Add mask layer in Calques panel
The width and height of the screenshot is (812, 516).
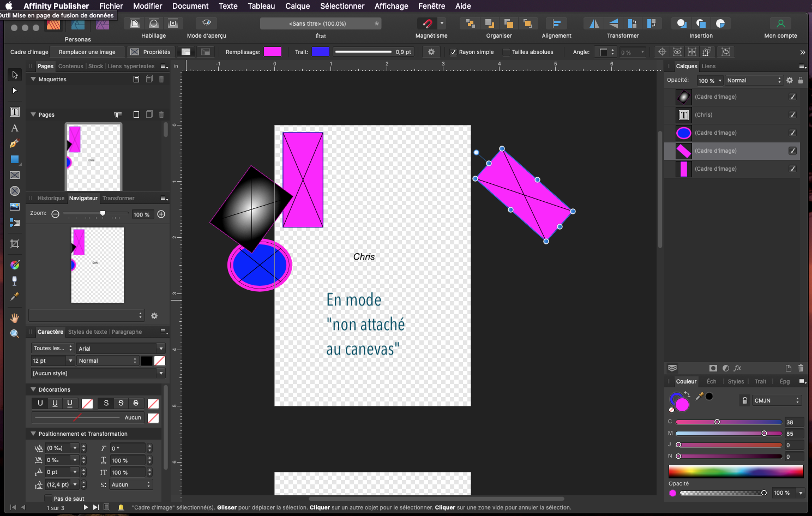713,368
